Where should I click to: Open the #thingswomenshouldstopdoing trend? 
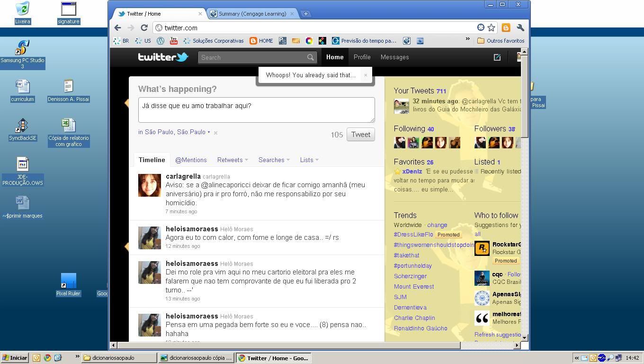click(434, 245)
